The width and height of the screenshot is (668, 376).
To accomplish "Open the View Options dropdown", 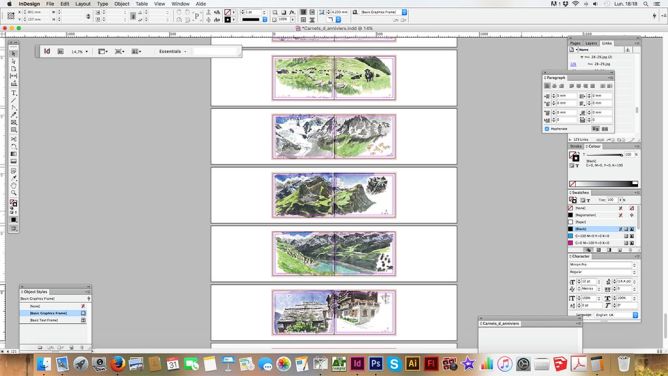I will click(103, 52).
